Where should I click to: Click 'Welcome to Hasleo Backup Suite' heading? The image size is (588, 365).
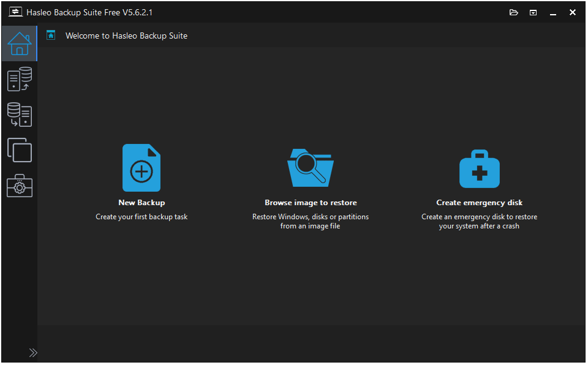tap(127, 36)
